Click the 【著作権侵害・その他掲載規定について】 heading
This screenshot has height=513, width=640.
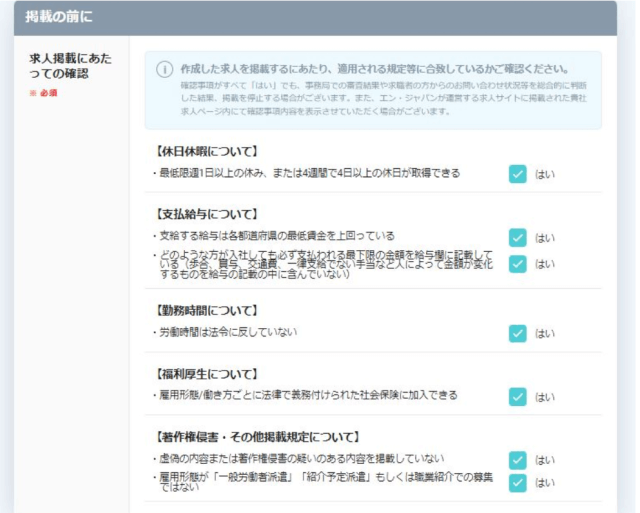point(260,438)
